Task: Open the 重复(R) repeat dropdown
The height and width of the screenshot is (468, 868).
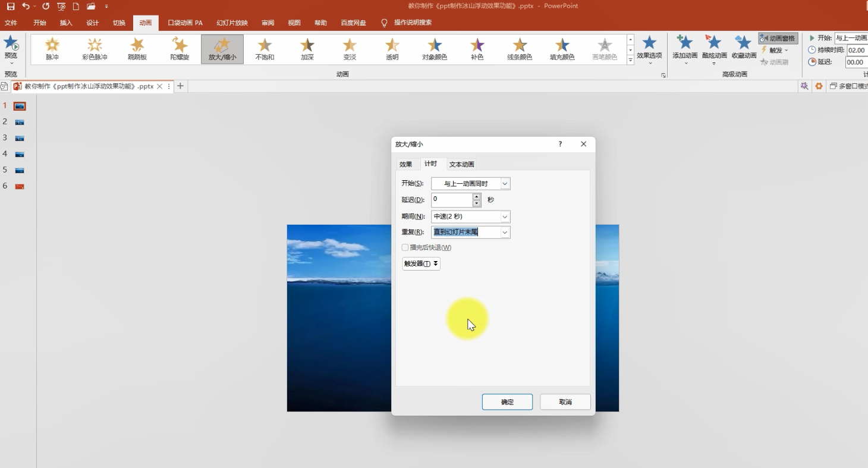Action: (505, 233)
